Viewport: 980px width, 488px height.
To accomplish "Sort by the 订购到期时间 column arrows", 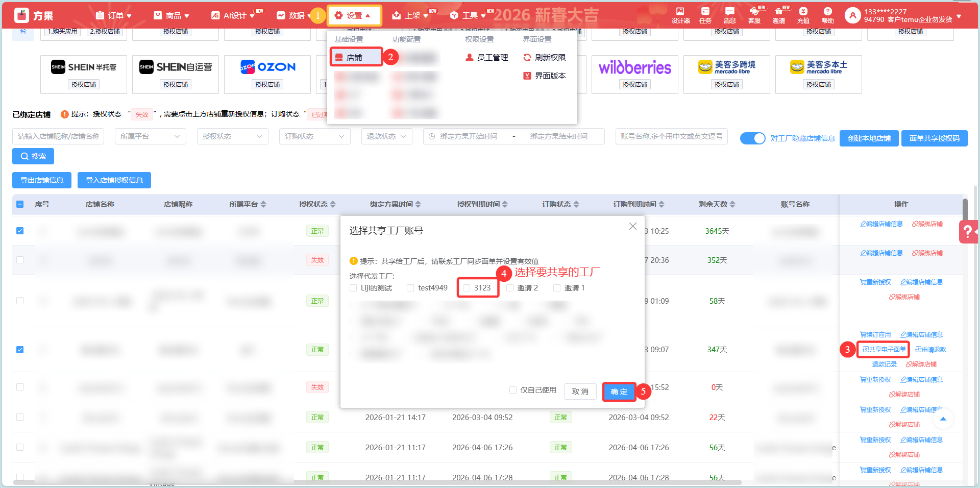I will coord(661,204).
